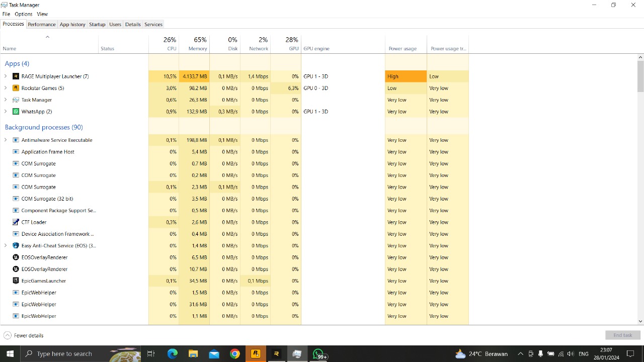Click the Apps (4) group heading
This screenshot has height=362, width=644.
point(17,63)
